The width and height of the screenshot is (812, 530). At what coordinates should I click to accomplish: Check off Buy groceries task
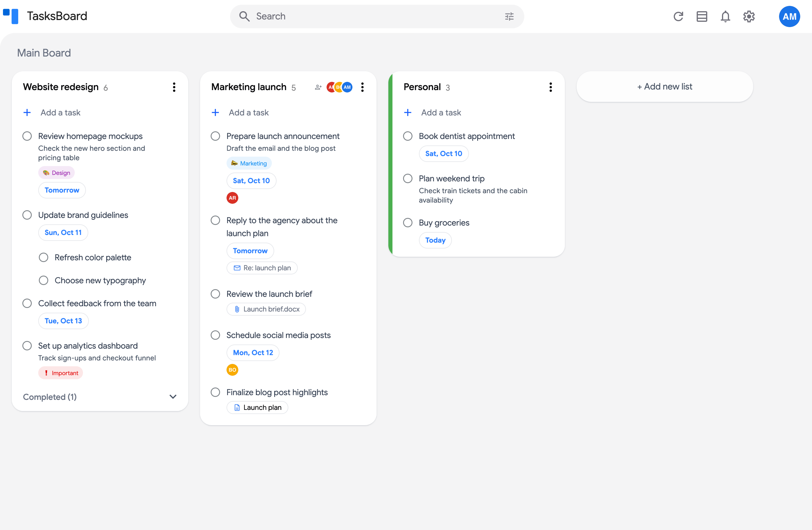click(x=408, y=223)
